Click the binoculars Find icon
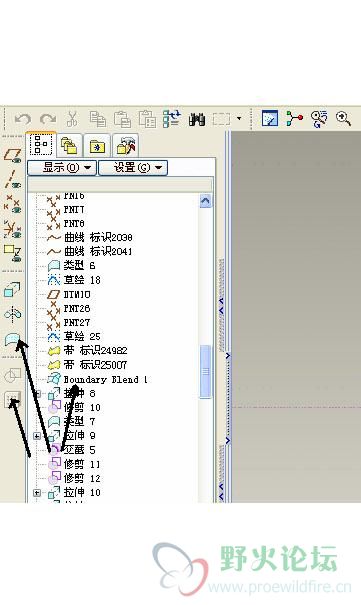Screen dimensions: 361x605 click(197, 119)
